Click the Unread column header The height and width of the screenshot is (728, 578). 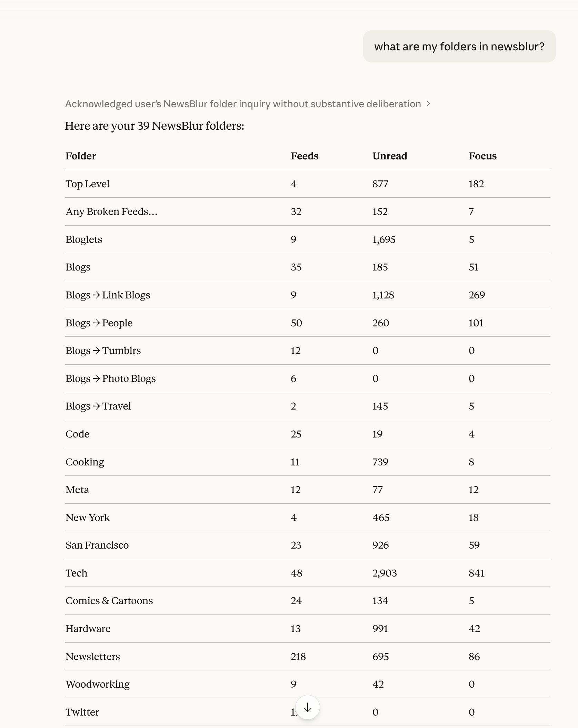pos(390,156)
